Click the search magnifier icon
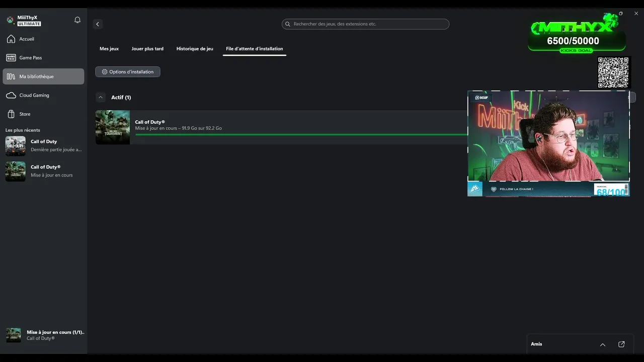Viewport: 644px width, 362px height. pyautogui.click(x=288, y=24)
